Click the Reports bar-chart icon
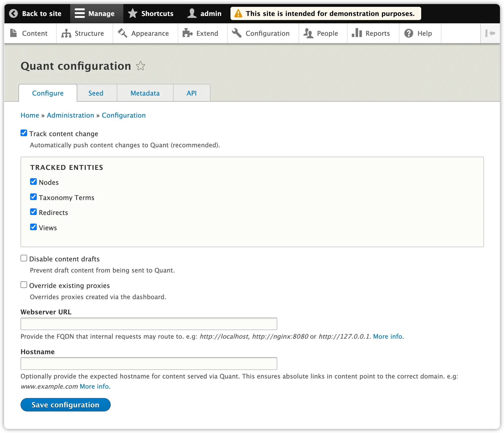Image resolution: width=504 pixels, height=433 pixels. click(x=357, y=33)
